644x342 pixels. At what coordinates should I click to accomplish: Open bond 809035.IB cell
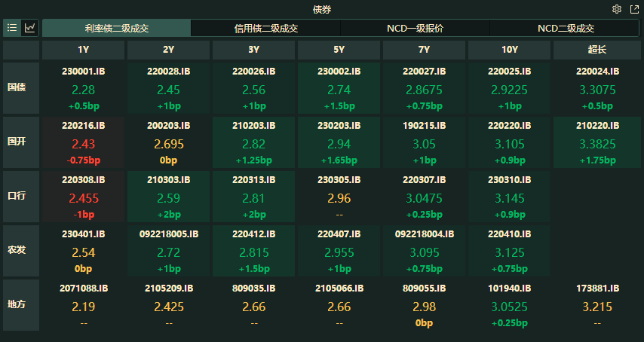pos(254,304)
